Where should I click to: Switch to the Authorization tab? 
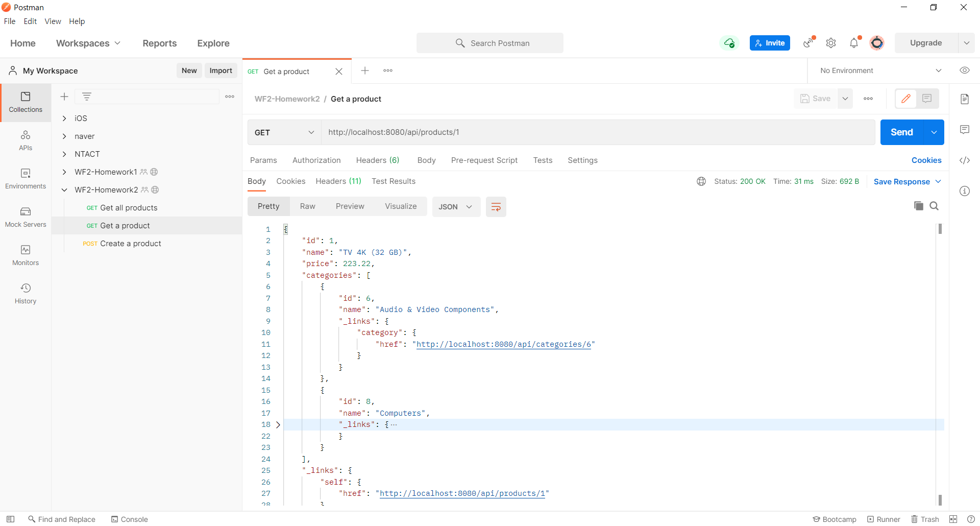coord(316,160)
